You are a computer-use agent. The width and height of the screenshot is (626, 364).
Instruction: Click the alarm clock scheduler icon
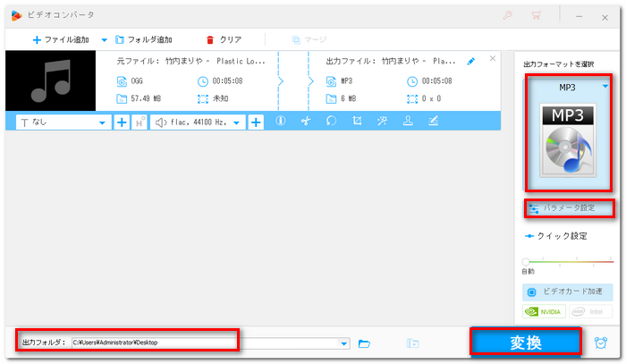(602, 342)
